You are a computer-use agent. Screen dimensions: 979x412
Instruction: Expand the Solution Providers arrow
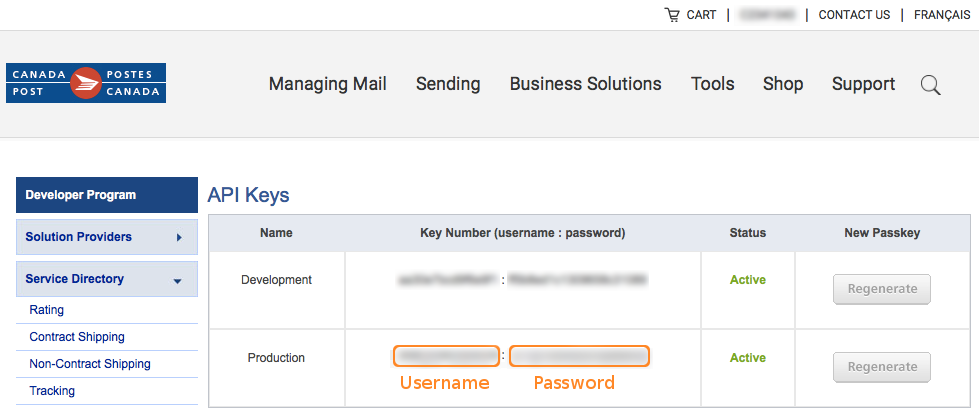(x=179, y=237)
